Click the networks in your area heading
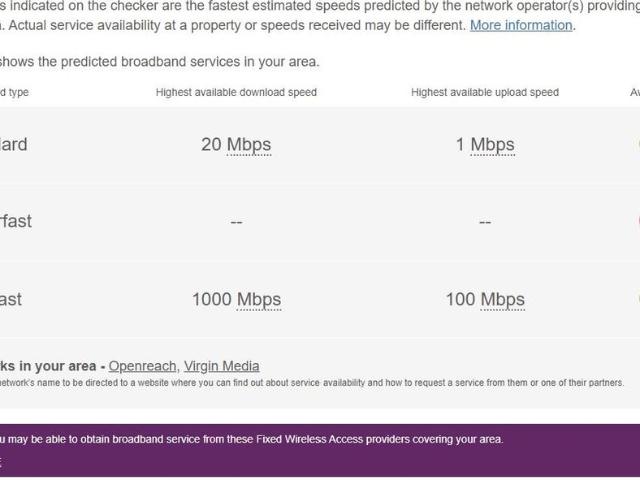 tap(52, 366)
